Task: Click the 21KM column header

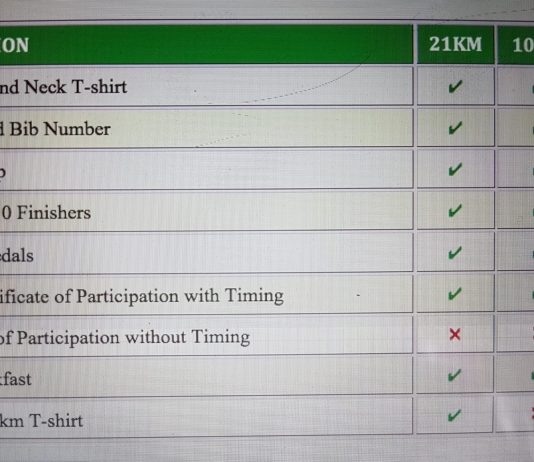Action: [x=455, y=44]
